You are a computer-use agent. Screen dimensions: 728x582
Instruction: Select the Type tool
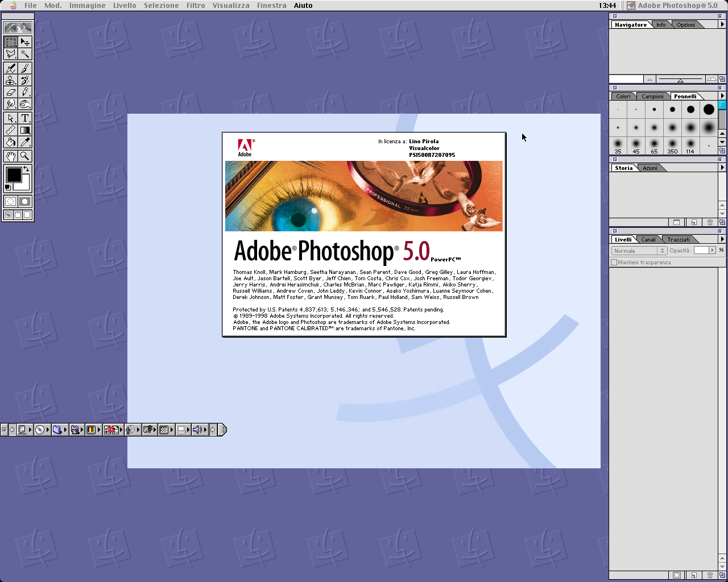click(x=25, y=118)
